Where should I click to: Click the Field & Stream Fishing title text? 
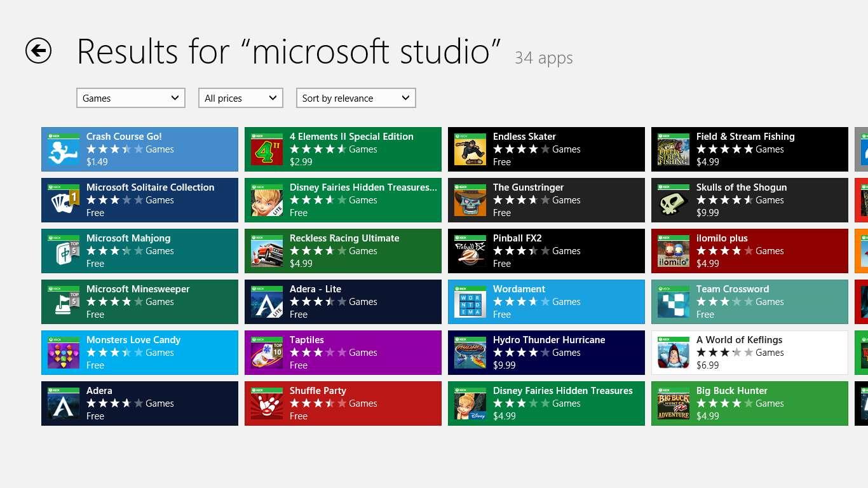(x=745, y=137)
